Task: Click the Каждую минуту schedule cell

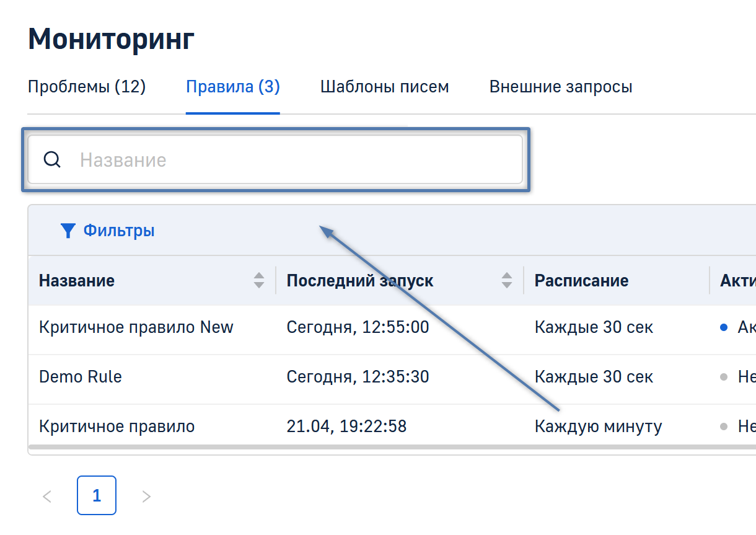Action: click(x=598, y=427)
